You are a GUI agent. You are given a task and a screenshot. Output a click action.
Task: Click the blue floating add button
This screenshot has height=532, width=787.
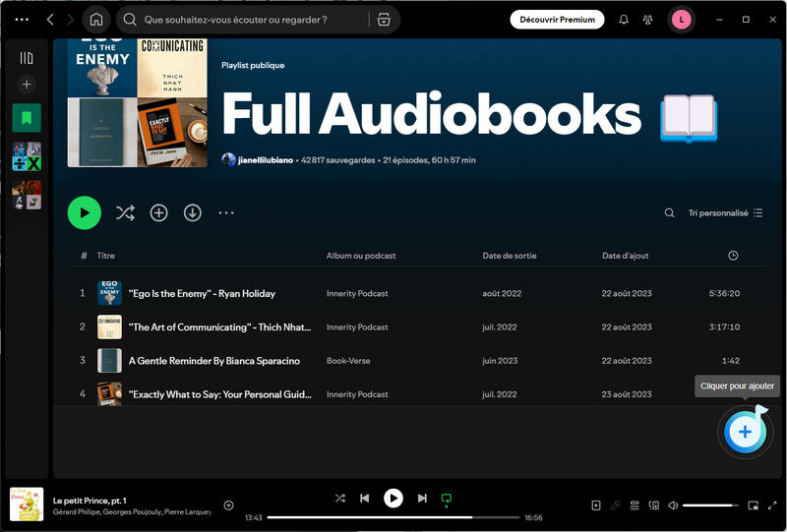745,432
